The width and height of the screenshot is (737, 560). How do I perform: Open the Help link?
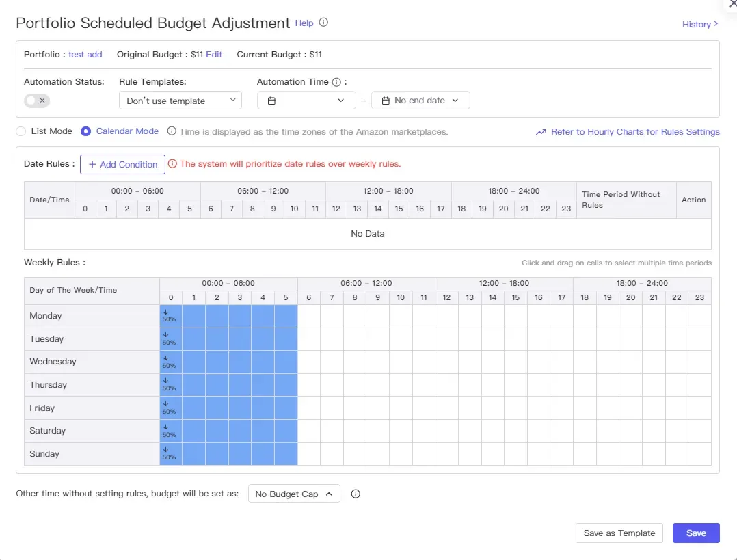[x=304, y=23]
